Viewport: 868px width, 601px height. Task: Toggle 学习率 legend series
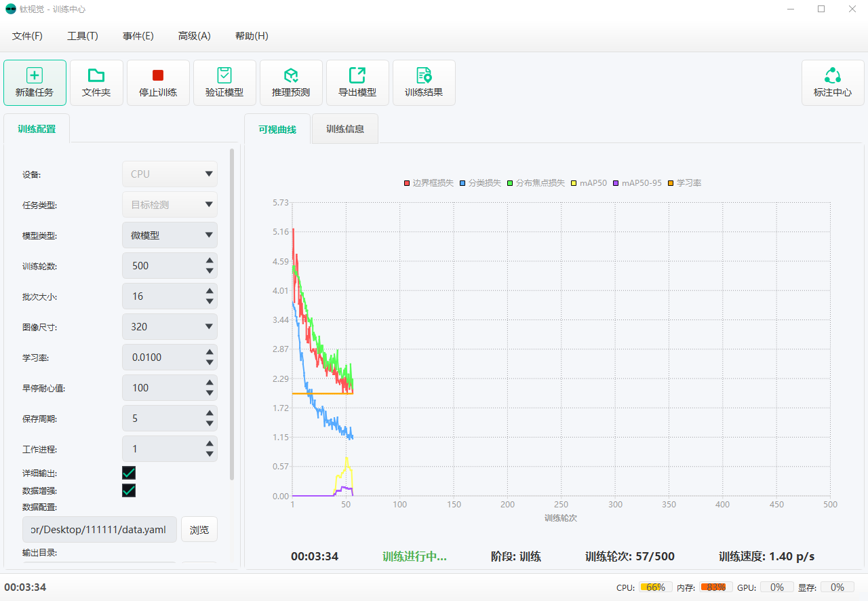[x=684, y=183]
